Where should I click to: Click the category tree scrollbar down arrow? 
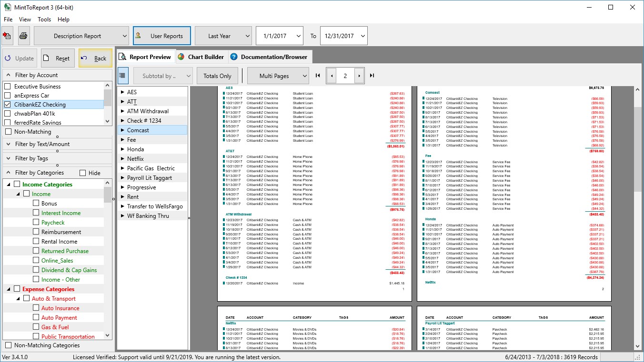pos(108,335)
